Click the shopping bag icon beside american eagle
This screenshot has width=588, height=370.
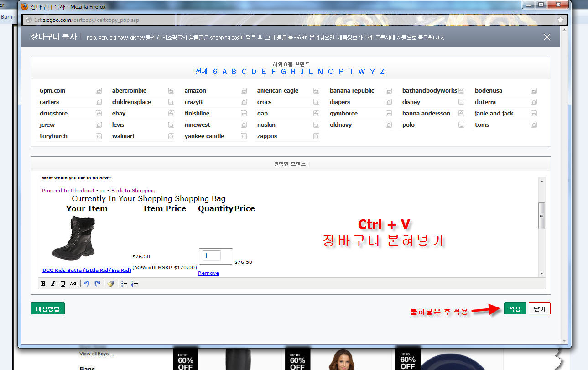316,91
